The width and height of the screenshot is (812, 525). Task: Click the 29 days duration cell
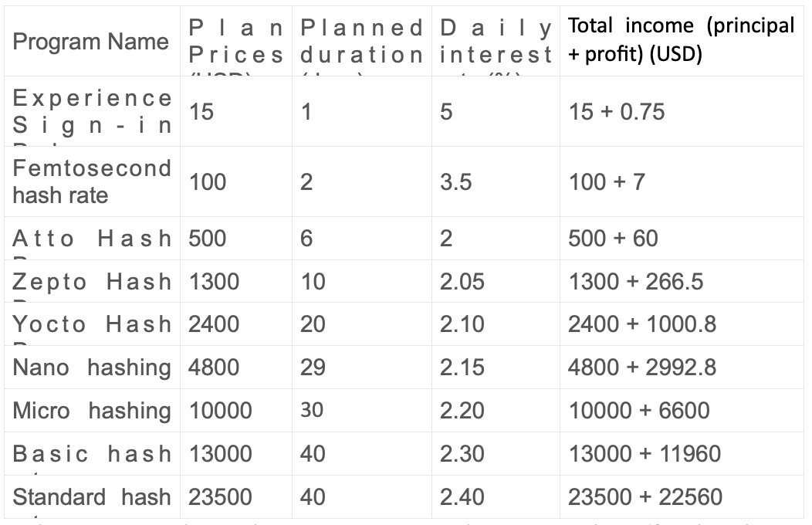313,367
